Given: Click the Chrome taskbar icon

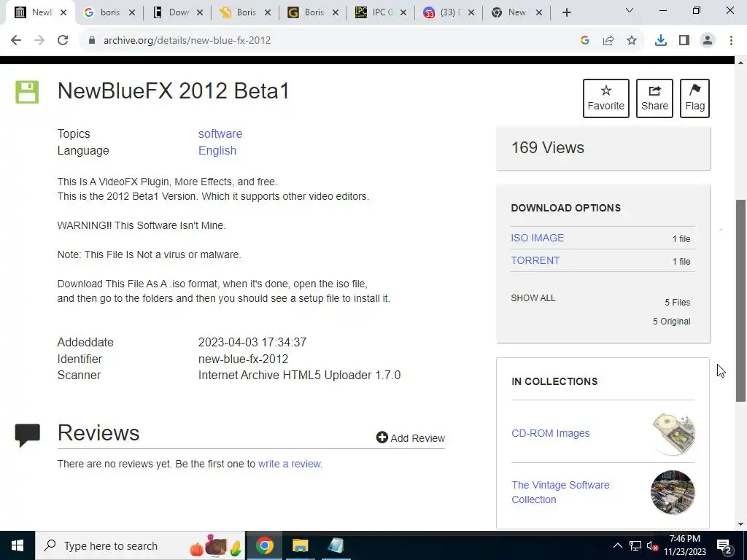Looking at the screenshot, I should coord(264,545).
